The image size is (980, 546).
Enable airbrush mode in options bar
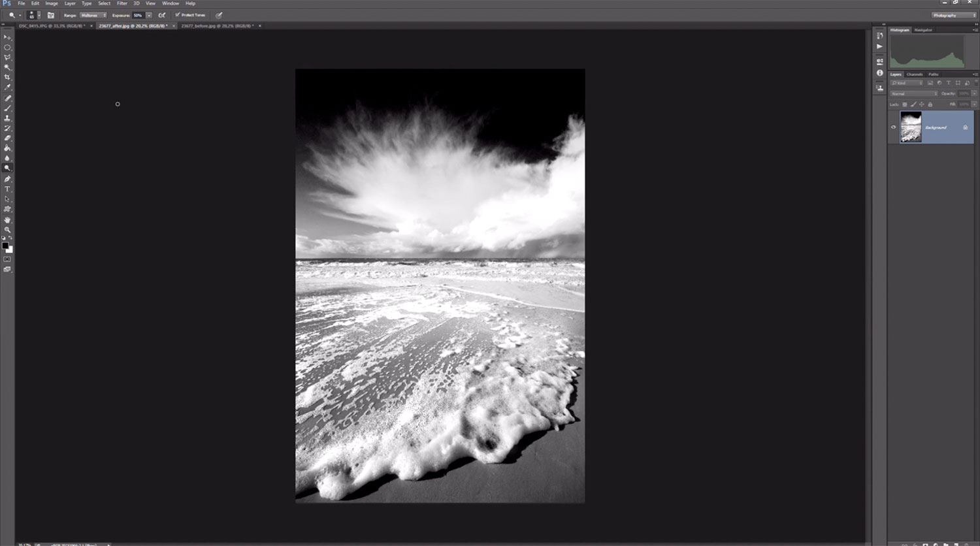point(161,15)
